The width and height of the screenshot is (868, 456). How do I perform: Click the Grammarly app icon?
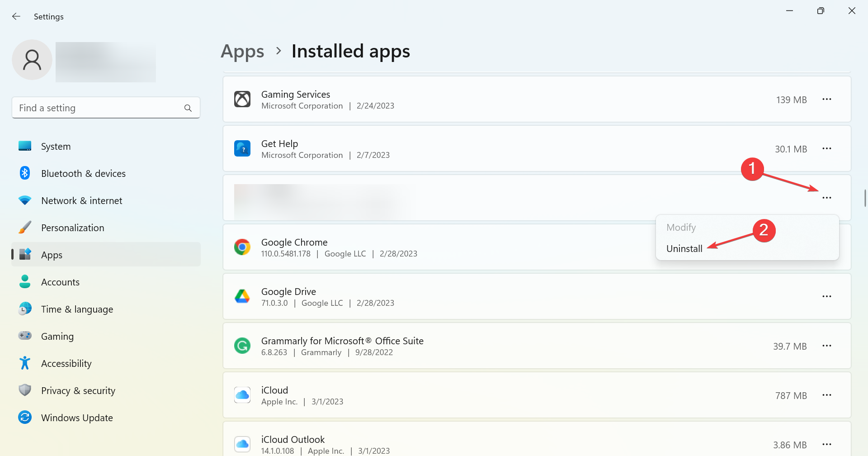[242, 346]
